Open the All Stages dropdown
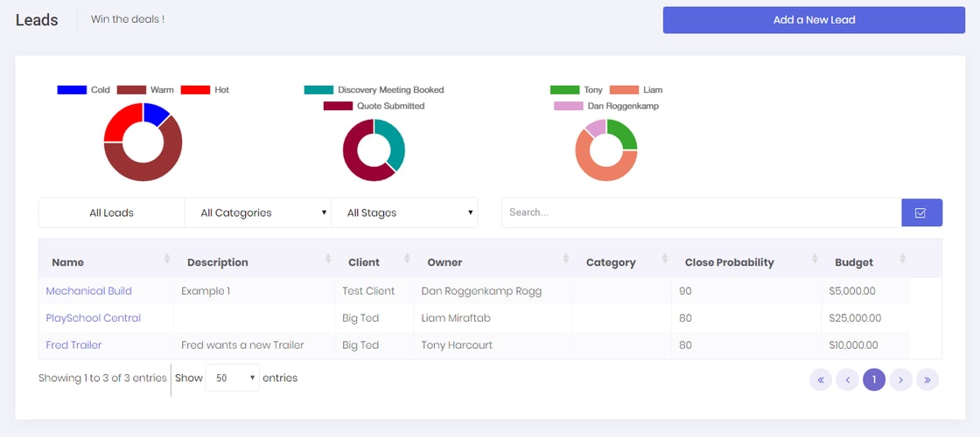The image size is (980, 437). (404, 213)
